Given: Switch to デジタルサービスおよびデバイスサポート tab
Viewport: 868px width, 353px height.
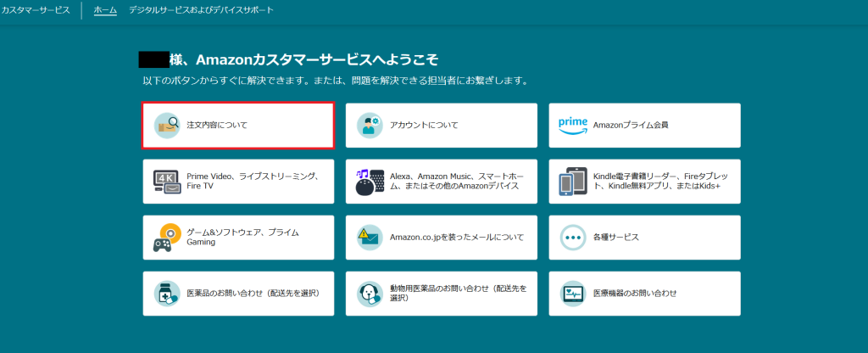Looking at the screenshot, I should click(x=201, y=10).
